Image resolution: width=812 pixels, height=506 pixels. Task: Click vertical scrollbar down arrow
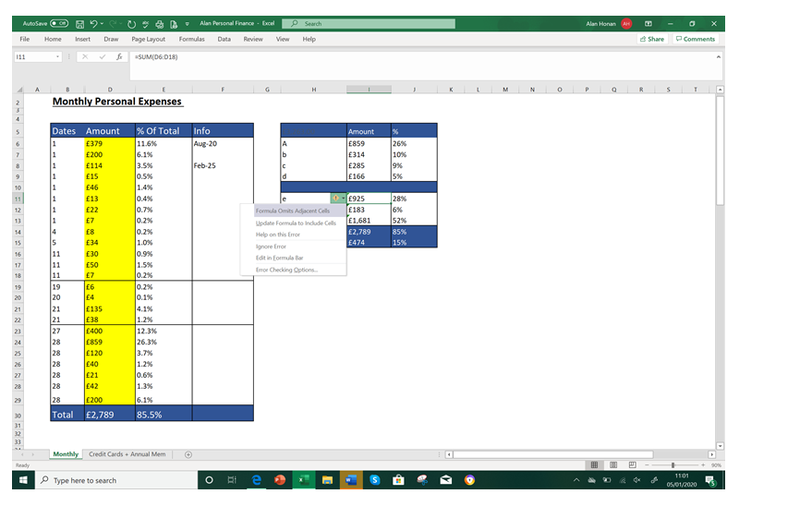(x=720, y=446)
